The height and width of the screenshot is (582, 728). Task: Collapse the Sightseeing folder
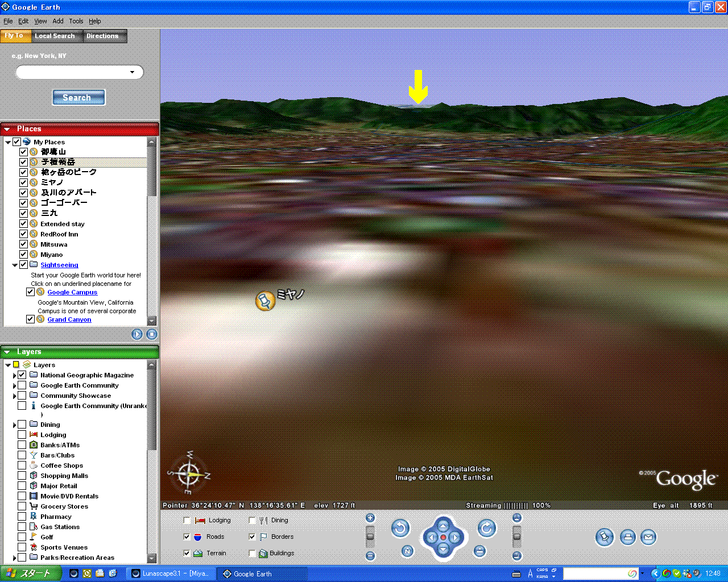coord(15,265)
